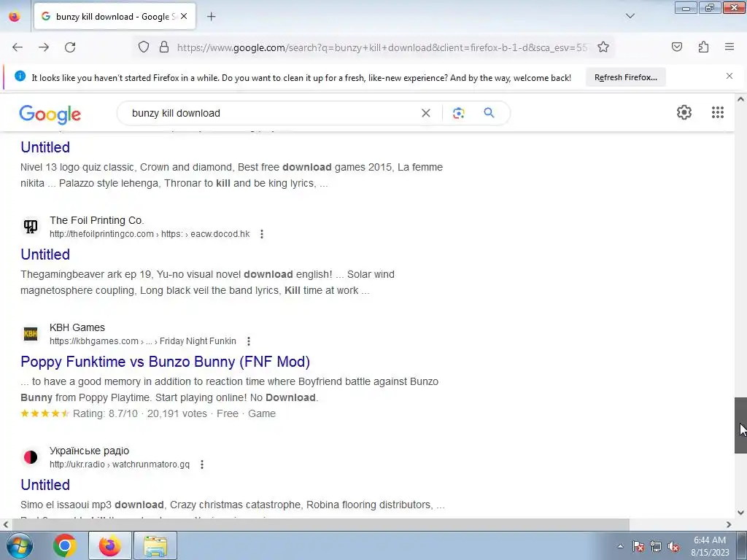The width and height of the screenshot is (747, 560).
Task: Launch Chrome from the taskbar
Action: point(65,545)
